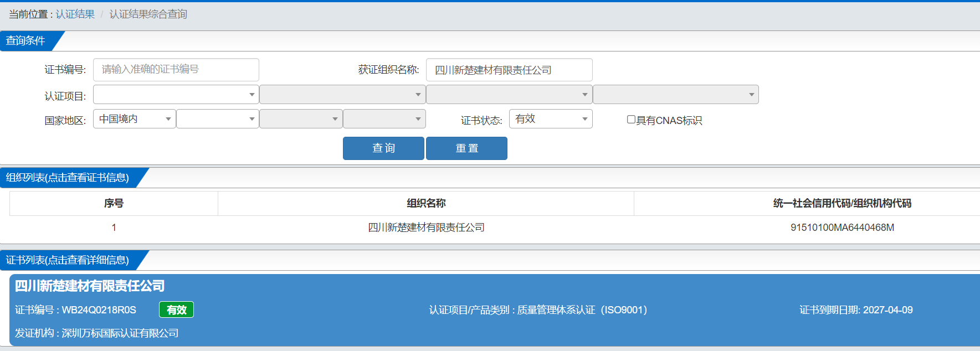
Task: Click certificate number WB24Q0218R0S
Action: point(99,310)
